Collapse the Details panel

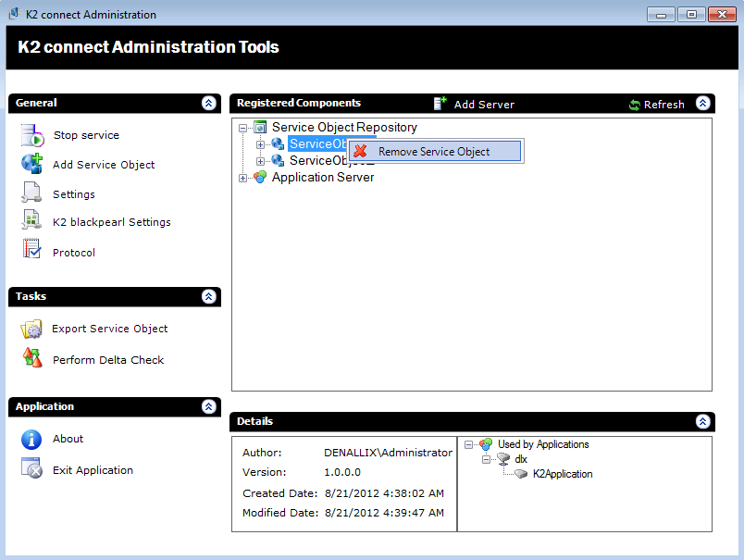coord(702,422)
